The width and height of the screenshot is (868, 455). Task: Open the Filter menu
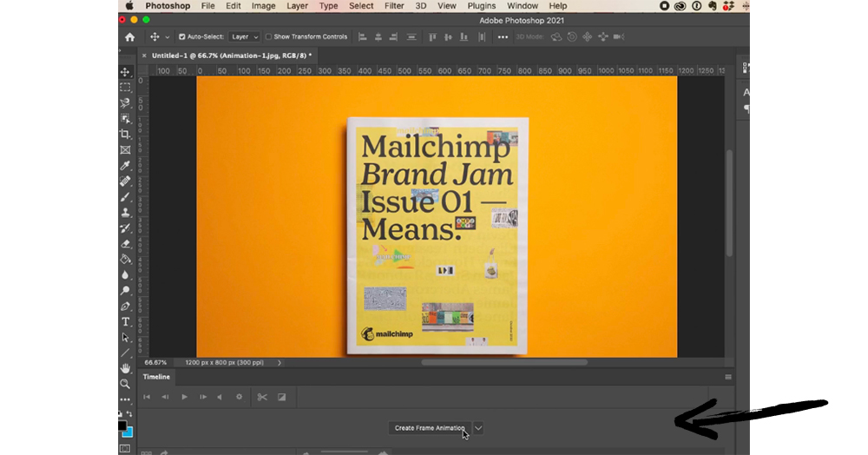pos(394,5)
